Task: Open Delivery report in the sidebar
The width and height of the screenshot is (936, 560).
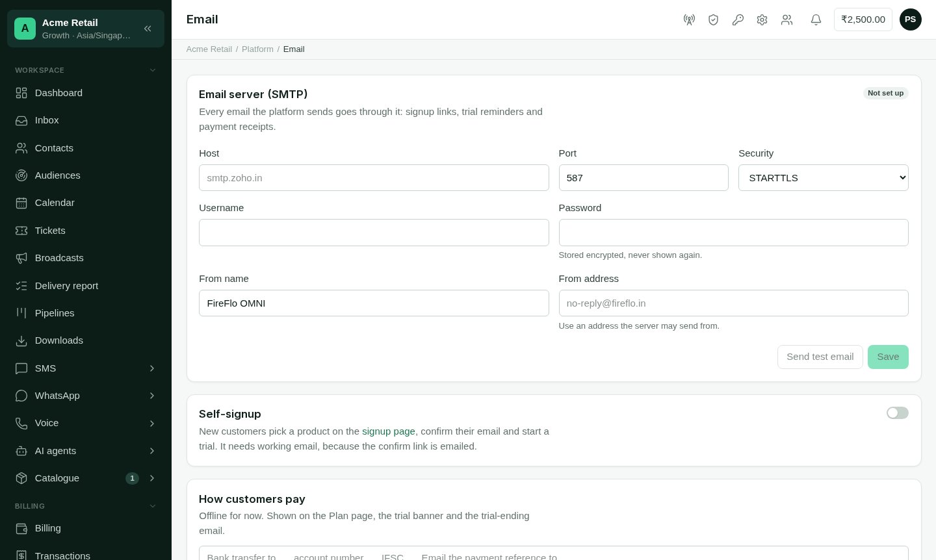Action: [x=86, y=286]
